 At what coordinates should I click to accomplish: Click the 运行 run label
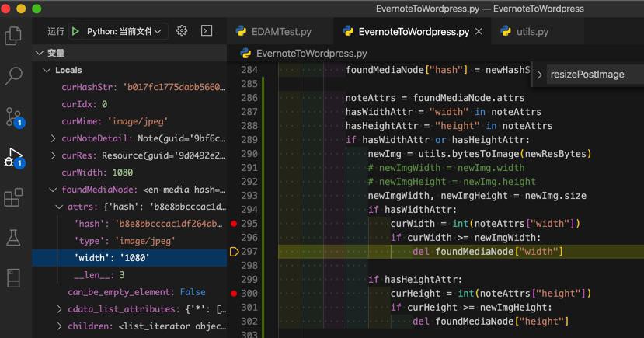(56, 31)
